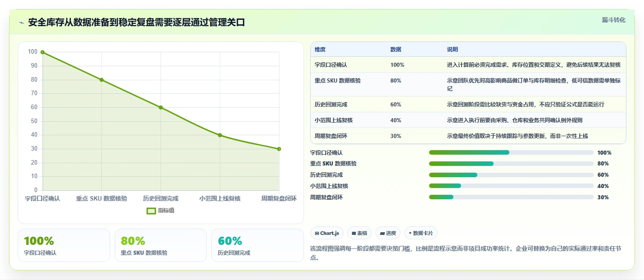Click the lightning icon beside the title

click(21, 23)
